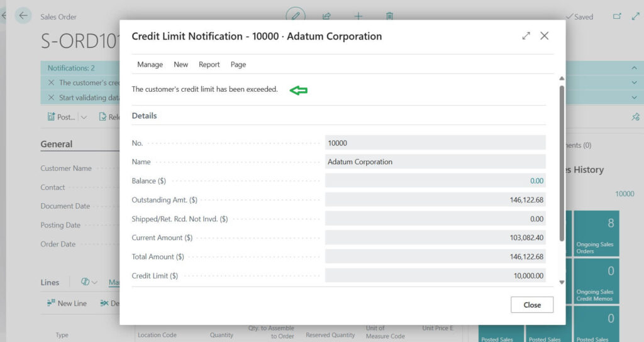Viewport: 644px width, 342px height.
Task: Open Sales Order in new window icon
Action: point(617,16)
